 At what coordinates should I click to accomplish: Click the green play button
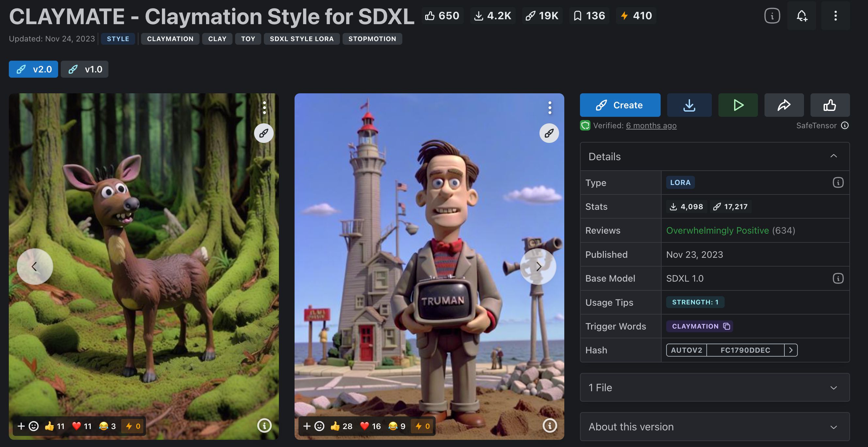pyautogui.click(x=738, y=105)
